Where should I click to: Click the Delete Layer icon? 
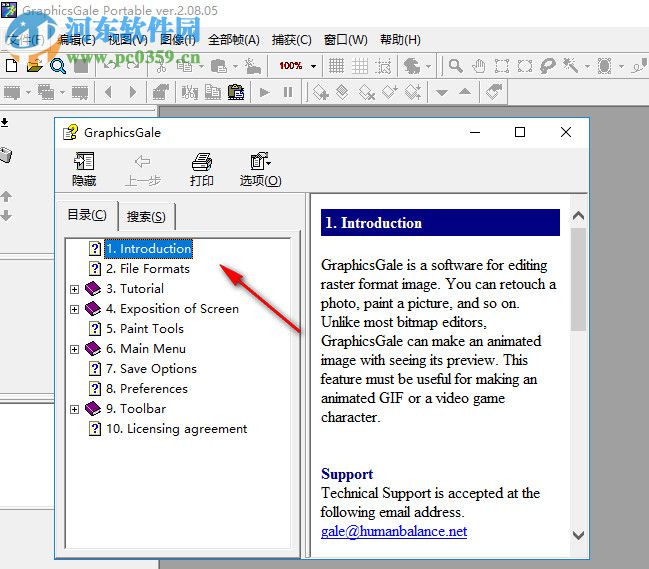(366, 92)
